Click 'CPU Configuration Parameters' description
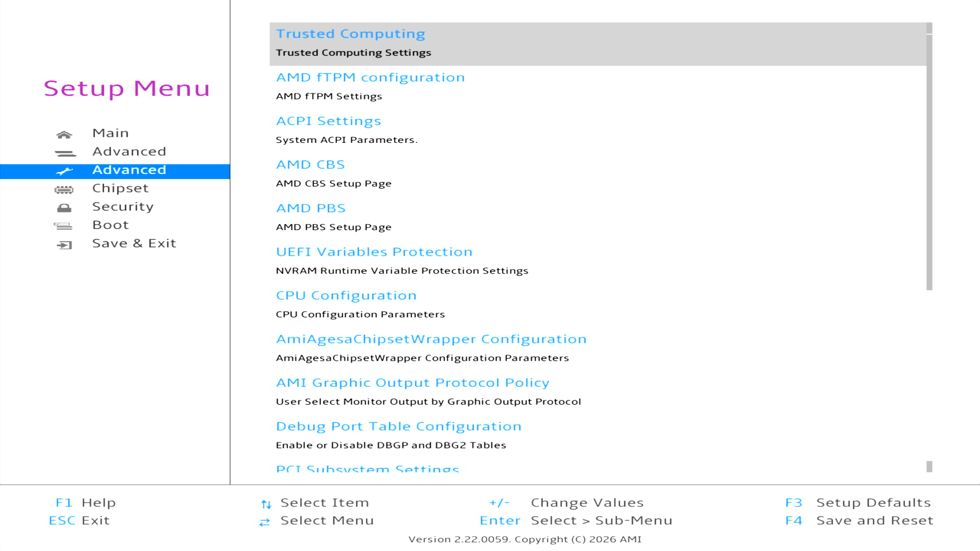Image resolution: width=980 pixels, height=551 pixels. tap(360, 314)
